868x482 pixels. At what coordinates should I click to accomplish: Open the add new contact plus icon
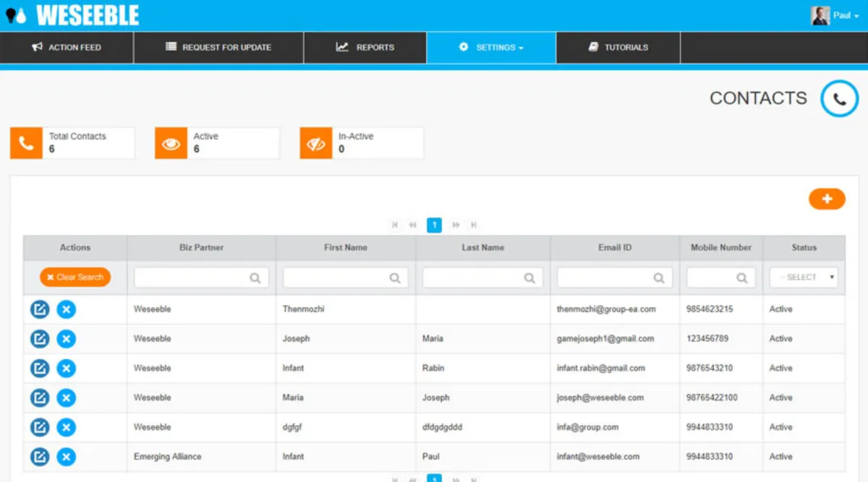point(827,198)
